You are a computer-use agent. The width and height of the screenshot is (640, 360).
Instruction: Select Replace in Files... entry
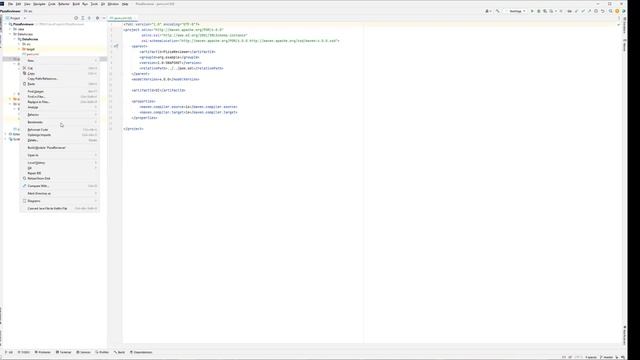pyautogui.click(x=60, y=102)
